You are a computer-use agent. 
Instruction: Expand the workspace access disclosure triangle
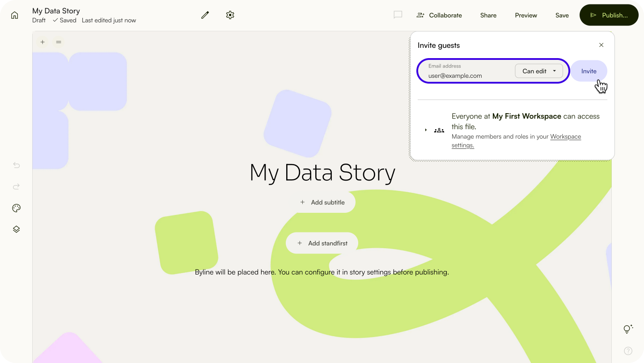[x=426, y=130]
